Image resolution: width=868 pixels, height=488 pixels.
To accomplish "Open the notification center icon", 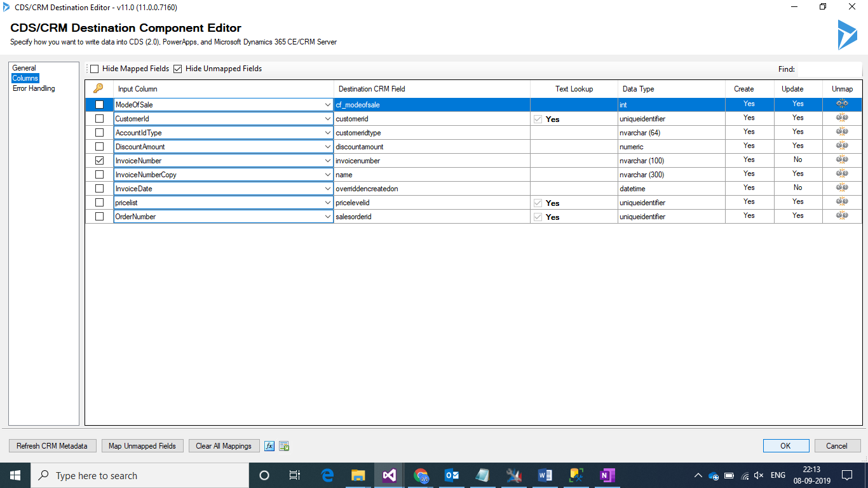I will coord(847,475).
